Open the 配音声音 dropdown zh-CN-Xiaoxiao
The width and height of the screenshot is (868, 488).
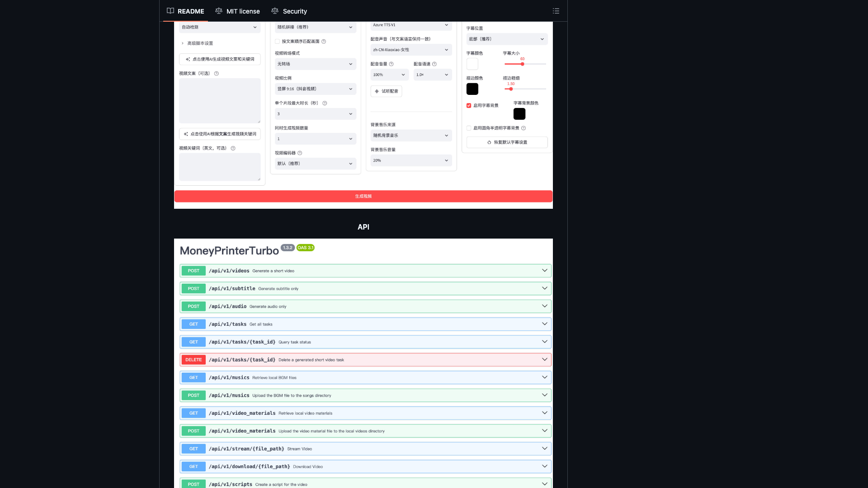[411, 50]
